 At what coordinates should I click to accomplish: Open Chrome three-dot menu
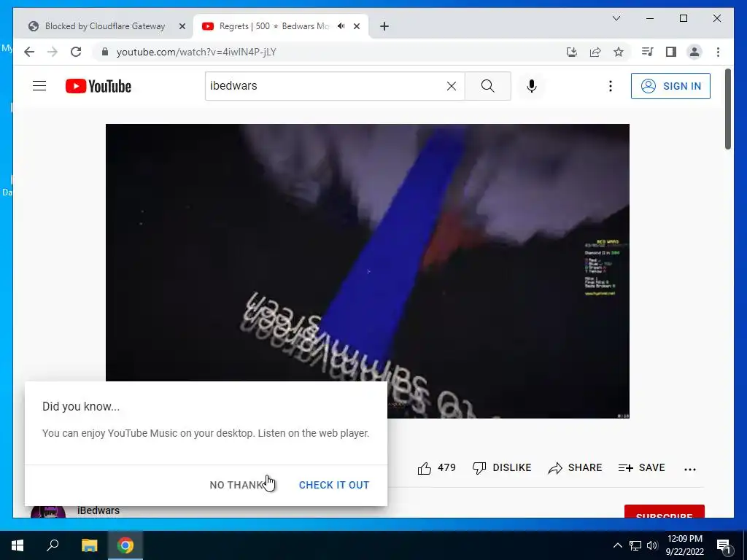point(718,52)
